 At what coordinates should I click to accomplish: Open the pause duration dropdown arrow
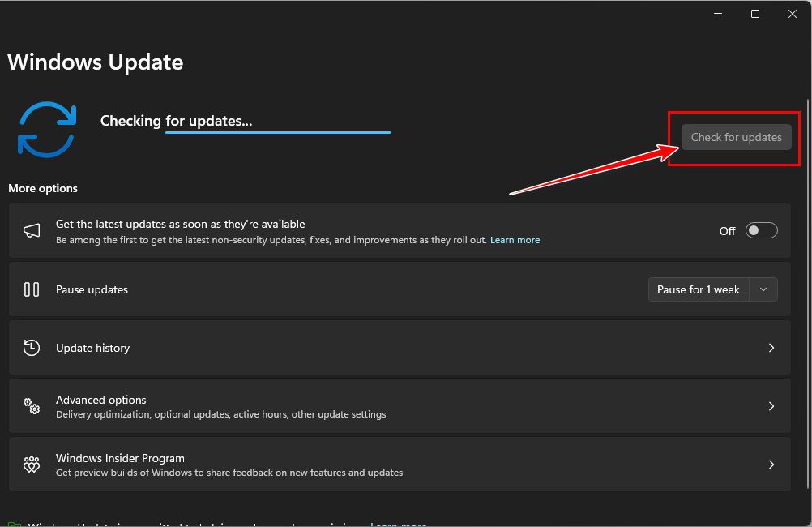pyautogui.click(x=763, y=289)
